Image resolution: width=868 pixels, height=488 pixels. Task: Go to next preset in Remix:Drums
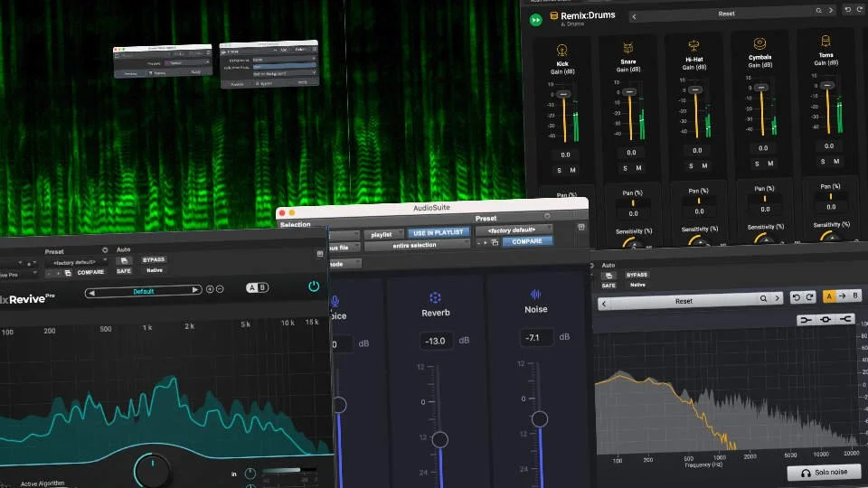click(830, 10)
